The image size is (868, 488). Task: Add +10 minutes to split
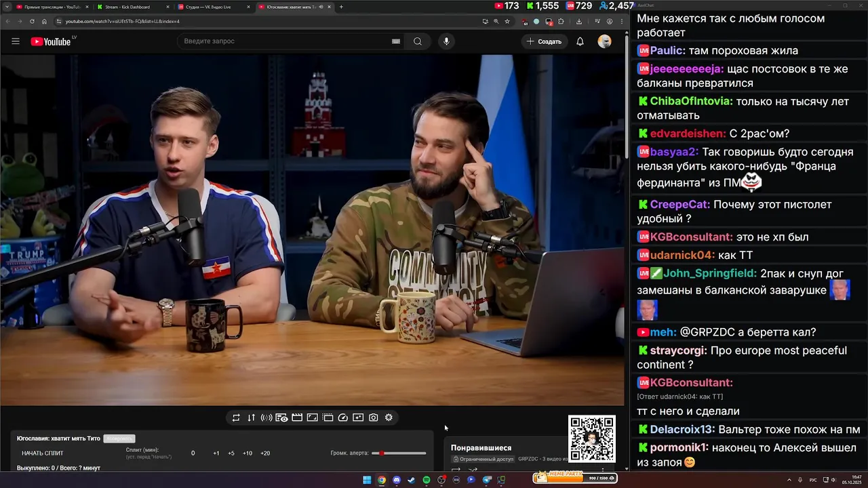248,453
